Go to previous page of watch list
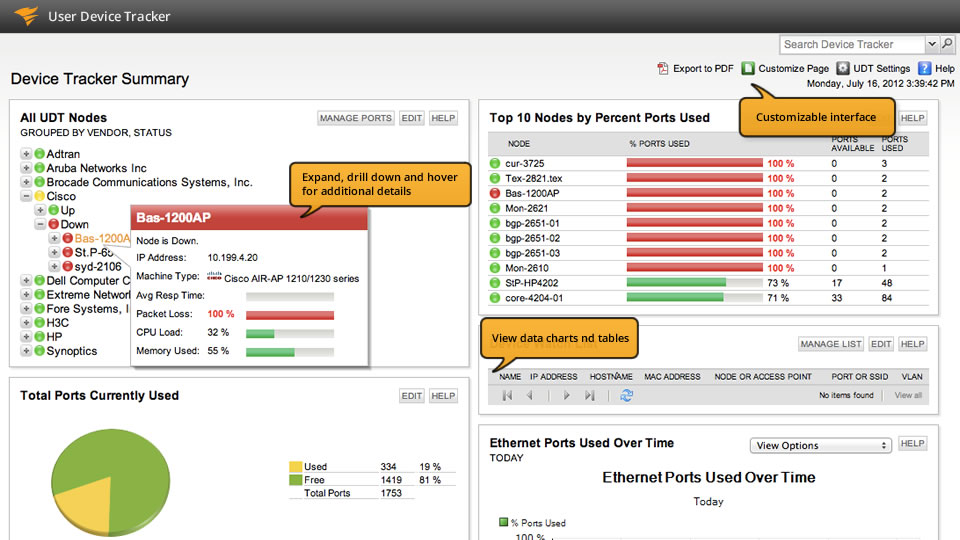Image resolution: width=960 pixels, height=540 pixels. tap(530, 396)
